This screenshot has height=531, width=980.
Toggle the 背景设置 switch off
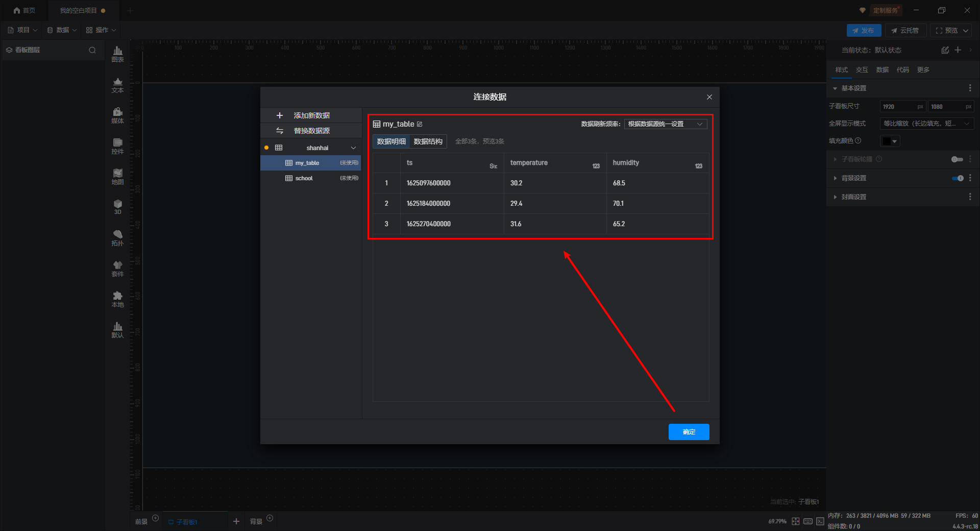click(x=958, y=178)
